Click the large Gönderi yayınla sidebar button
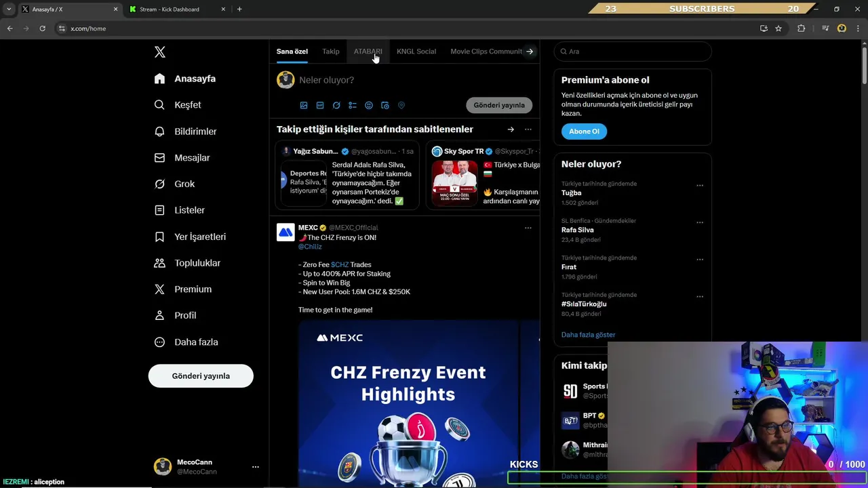 201,376
